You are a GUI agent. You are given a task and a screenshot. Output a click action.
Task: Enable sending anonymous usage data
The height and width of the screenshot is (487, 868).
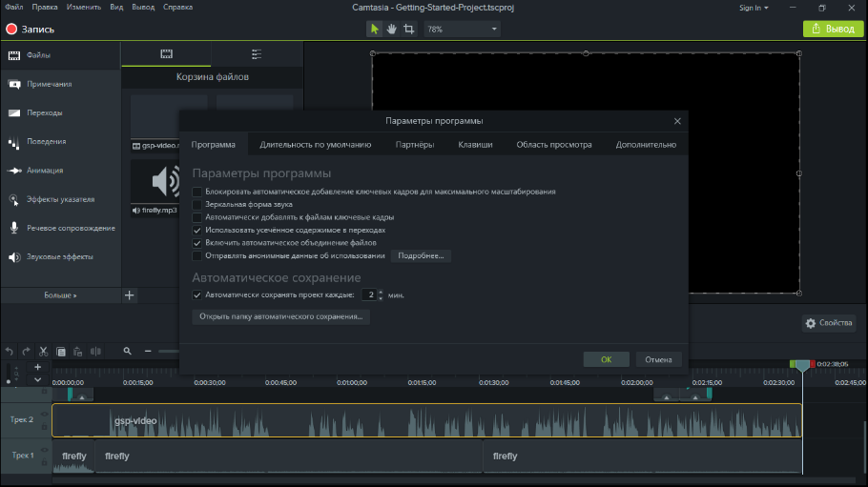(197, 255)
